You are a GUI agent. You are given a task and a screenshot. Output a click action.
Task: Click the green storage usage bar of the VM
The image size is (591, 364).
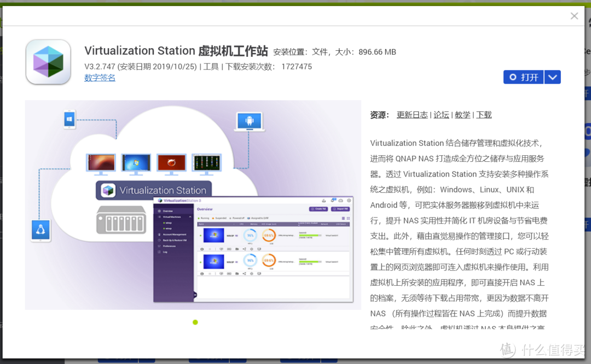[309, 235]
